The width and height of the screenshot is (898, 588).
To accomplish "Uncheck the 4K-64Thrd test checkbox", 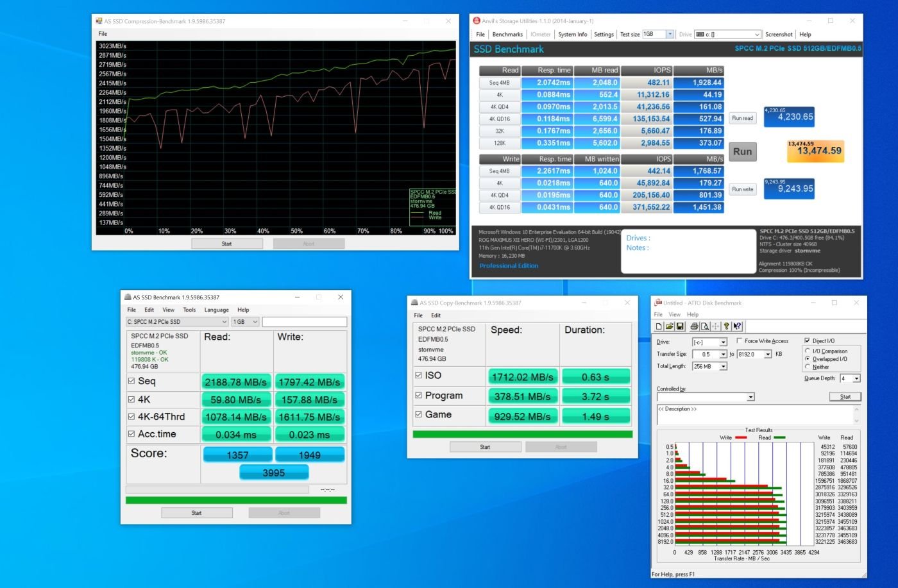I will pos(131,416).
